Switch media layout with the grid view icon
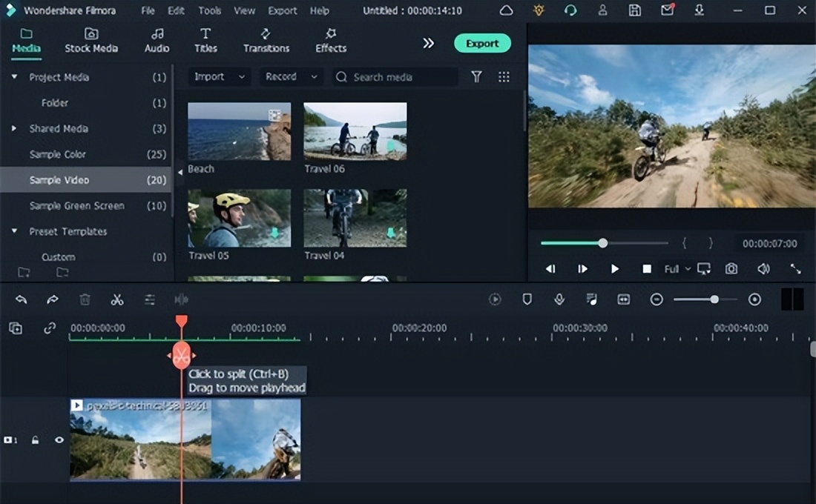The image size is (816, 504). [x=504, y=77]
